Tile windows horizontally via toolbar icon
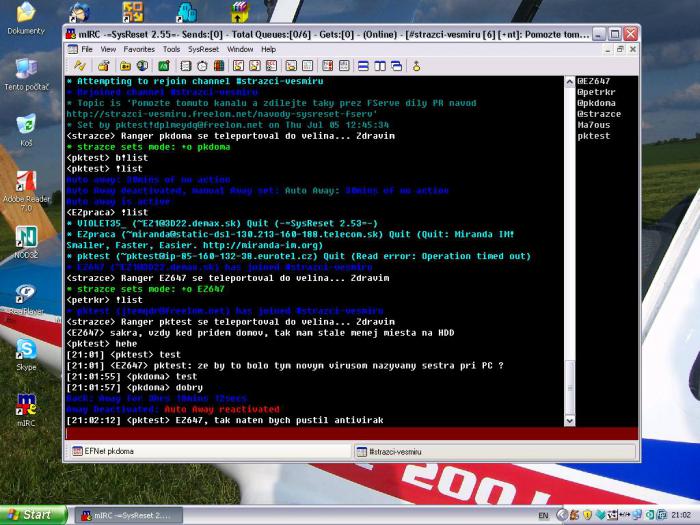700x525 pixels. (x=363, y=66)
